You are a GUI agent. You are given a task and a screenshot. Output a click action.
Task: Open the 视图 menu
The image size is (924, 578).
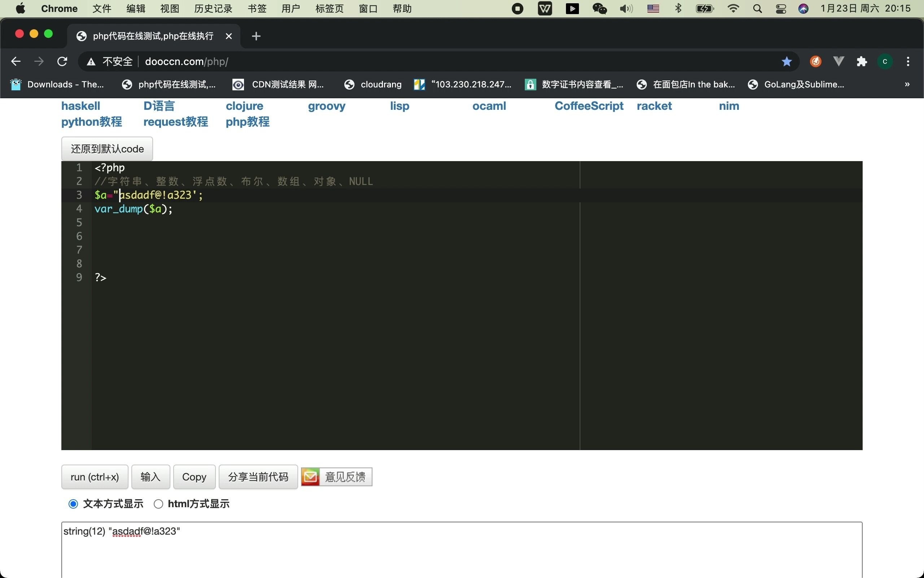point(170,8)
